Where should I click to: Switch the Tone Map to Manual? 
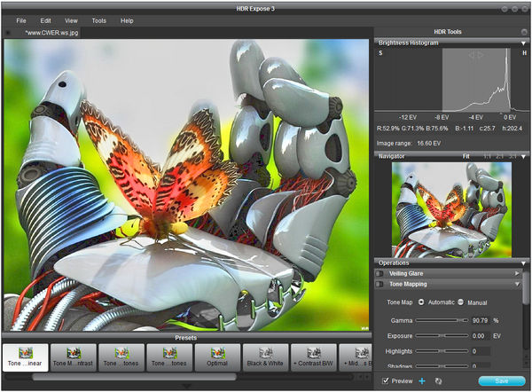(x=461, y=302)
